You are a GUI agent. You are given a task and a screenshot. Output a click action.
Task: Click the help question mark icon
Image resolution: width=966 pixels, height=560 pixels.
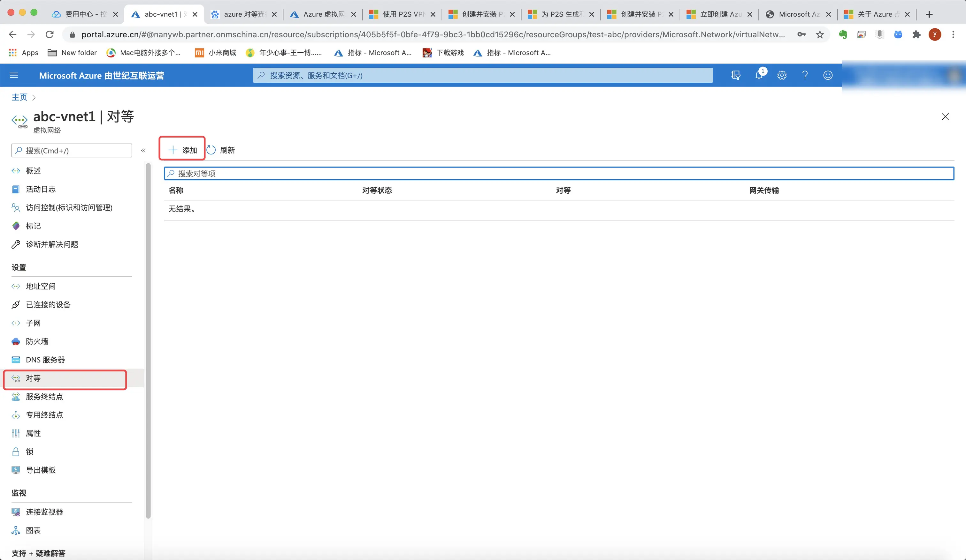point(805,75)
